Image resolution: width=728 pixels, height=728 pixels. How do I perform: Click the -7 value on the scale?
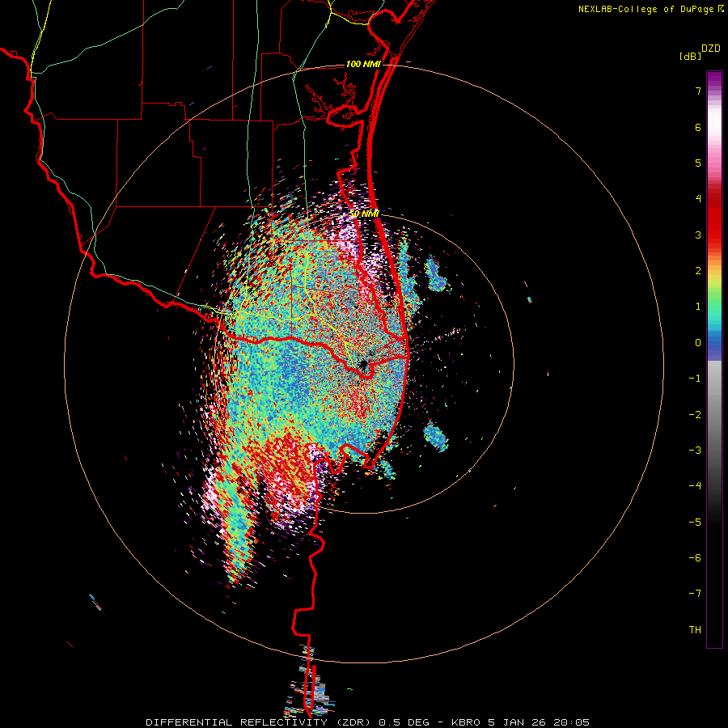(x=695, y=594)
